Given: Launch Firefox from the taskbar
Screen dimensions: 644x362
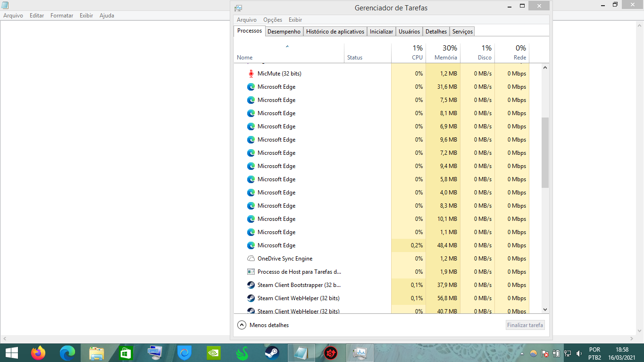Looking at the screenshot, I should click(x=38, y=353).
